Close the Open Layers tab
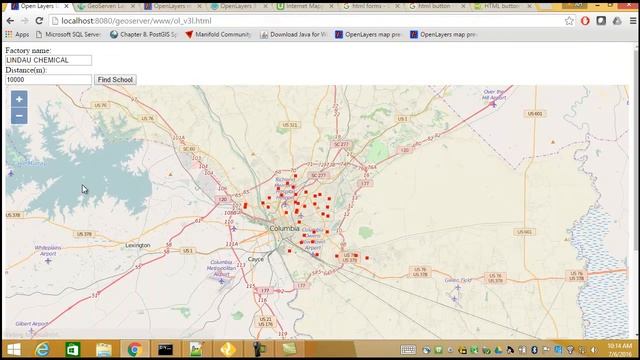 [x=66, y=7]
